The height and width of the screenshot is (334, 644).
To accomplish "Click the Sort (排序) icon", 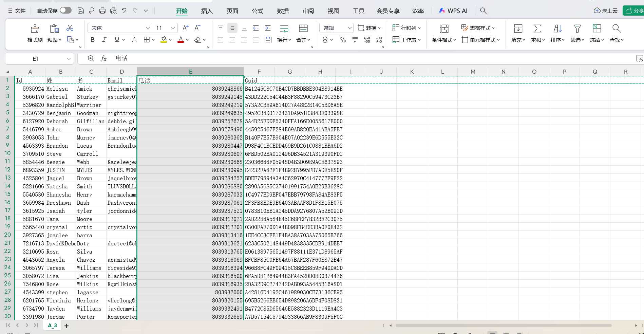I will click(x=557, y=29).
